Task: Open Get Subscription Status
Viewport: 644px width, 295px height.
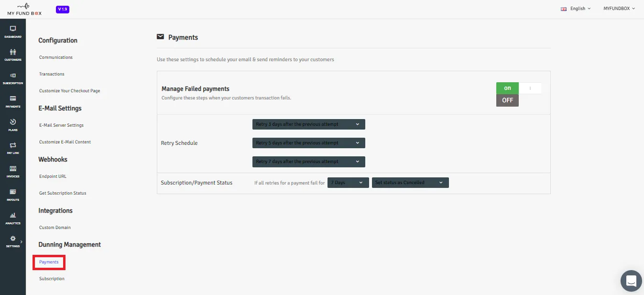Action: [63, 193]
